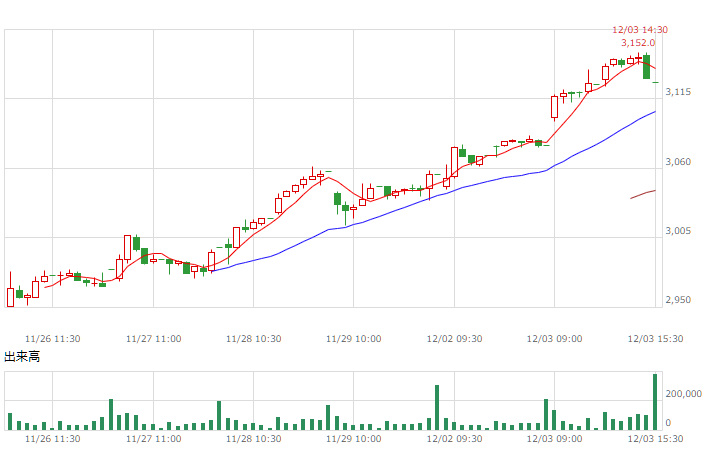
Task: Select the 2,950 price axis label
Action: point(678,300)
